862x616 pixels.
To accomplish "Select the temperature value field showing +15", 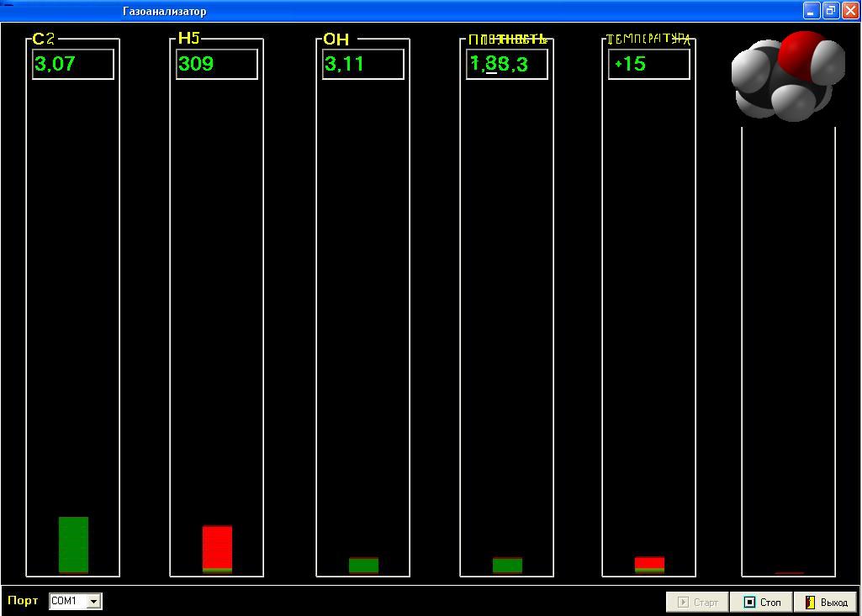I will (x=648, y=65).
